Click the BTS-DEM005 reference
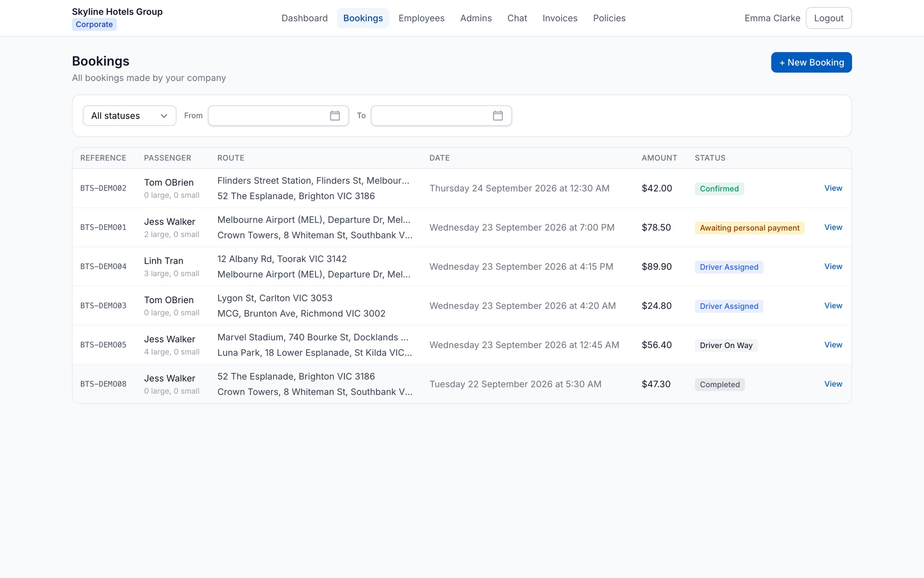The image size is (924, 578). tap(103, 345)
